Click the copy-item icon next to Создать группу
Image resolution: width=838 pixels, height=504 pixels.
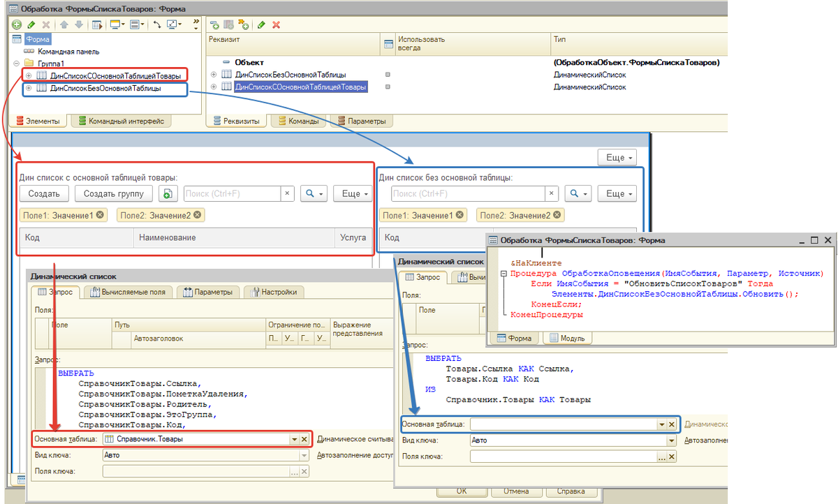click(x=169, y=193)
